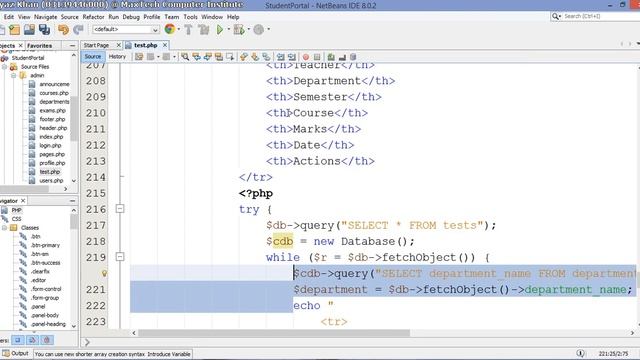Close the test.php editor tab
The width and height of the screenshot is (640, 360).
(x=165, y=45)
